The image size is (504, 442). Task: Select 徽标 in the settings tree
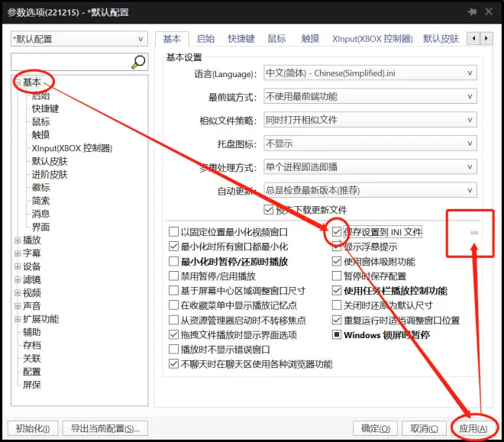(40, 188)
